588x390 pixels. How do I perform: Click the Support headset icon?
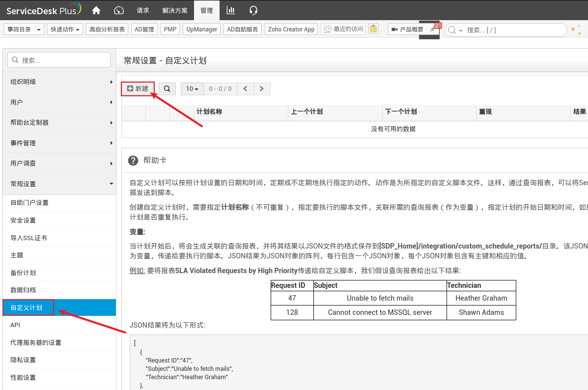pos(253,10)
